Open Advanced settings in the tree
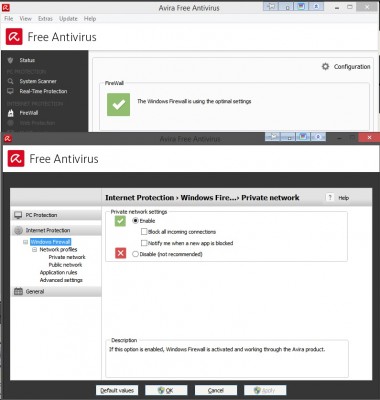 pos(61,280)
